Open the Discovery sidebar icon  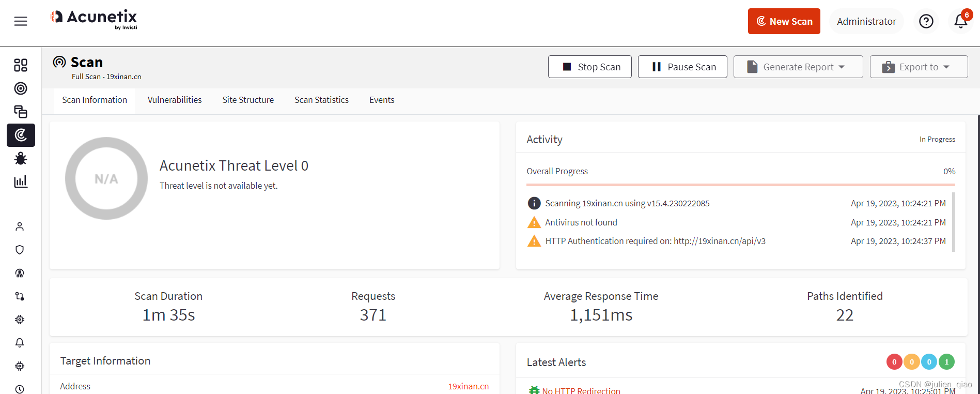tap(21, 112)
